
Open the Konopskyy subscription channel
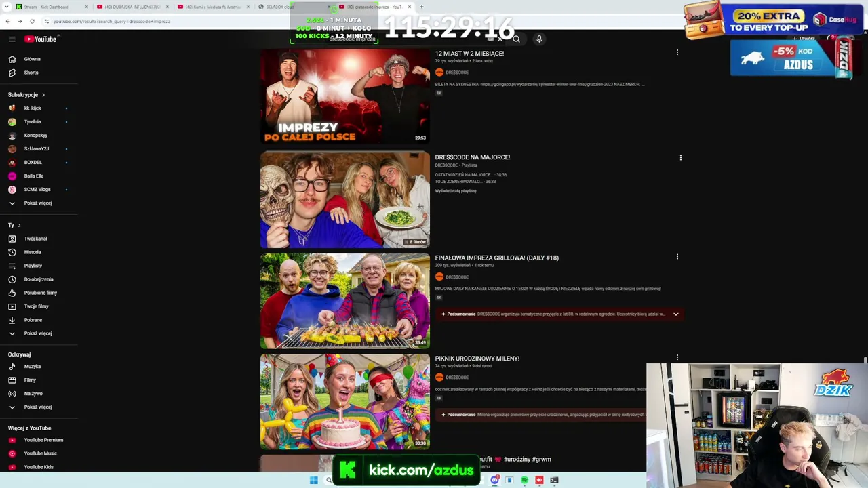tap(35, 135)
